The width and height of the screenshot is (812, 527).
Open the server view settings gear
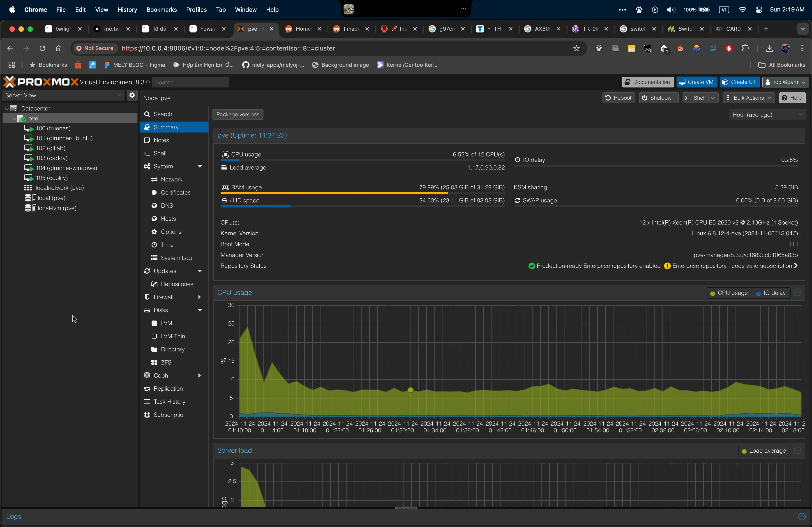coord(132,95)
